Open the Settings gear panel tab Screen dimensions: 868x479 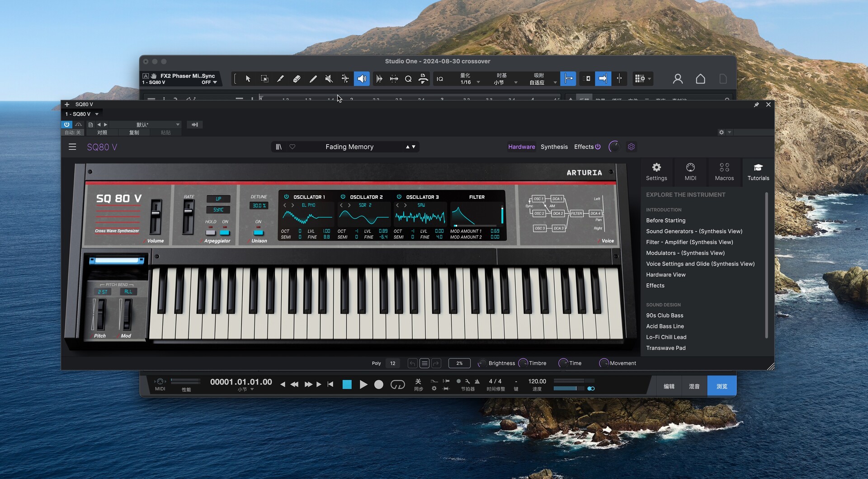pyautogui.click(x=656, y=172)
